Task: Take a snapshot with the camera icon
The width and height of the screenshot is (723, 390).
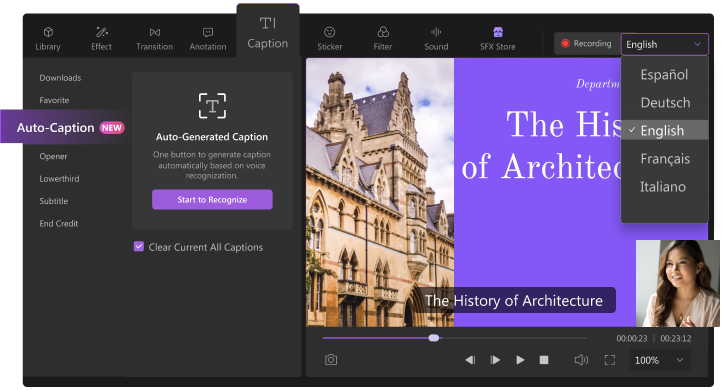Action: click(331, 360)
